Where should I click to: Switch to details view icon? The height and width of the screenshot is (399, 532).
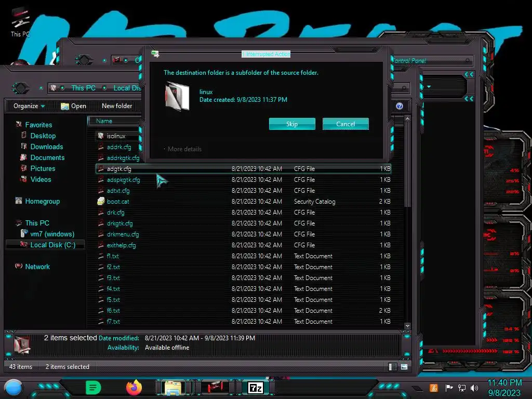click(x=392, y=366)
